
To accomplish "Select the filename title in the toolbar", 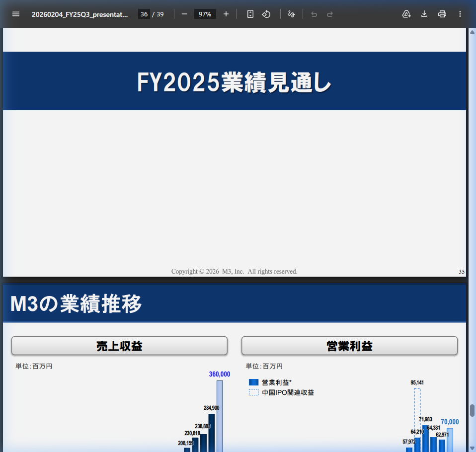I will [79, 14].
